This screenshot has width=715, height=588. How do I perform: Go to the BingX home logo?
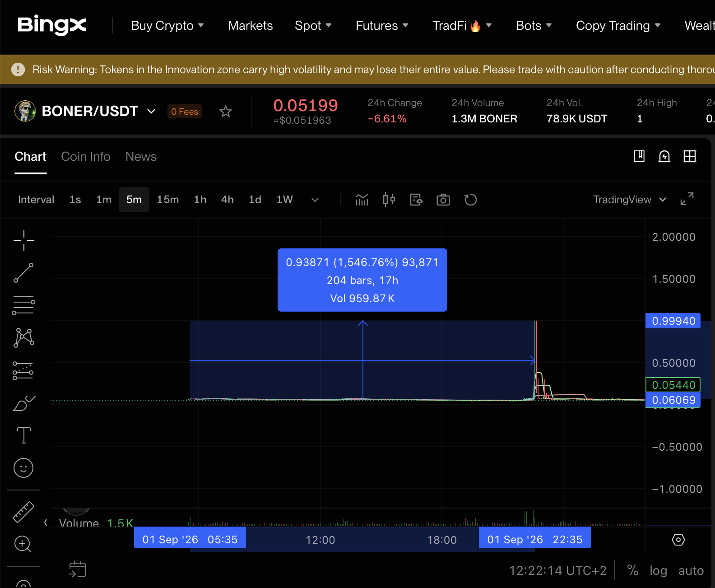pos(52,25)
